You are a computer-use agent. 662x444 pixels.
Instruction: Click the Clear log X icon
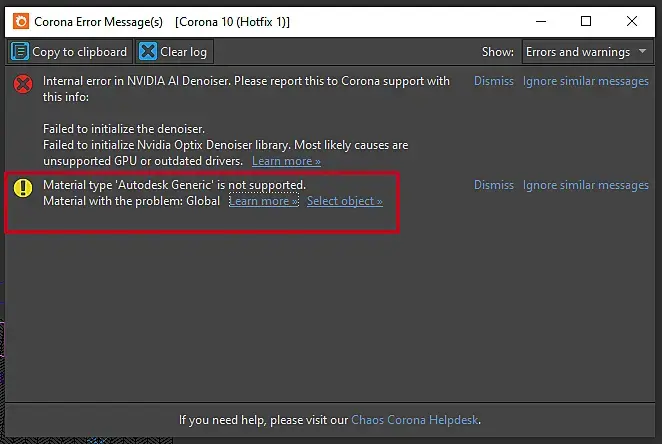149,52
